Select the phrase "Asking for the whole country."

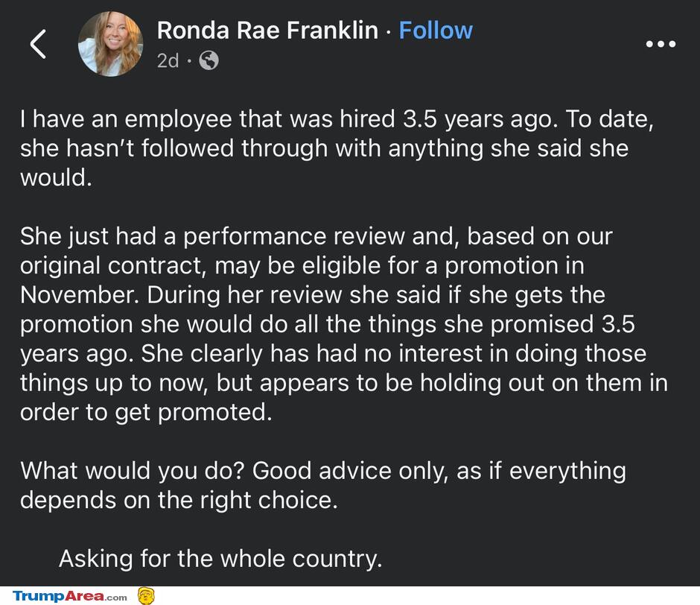(220, 559)
